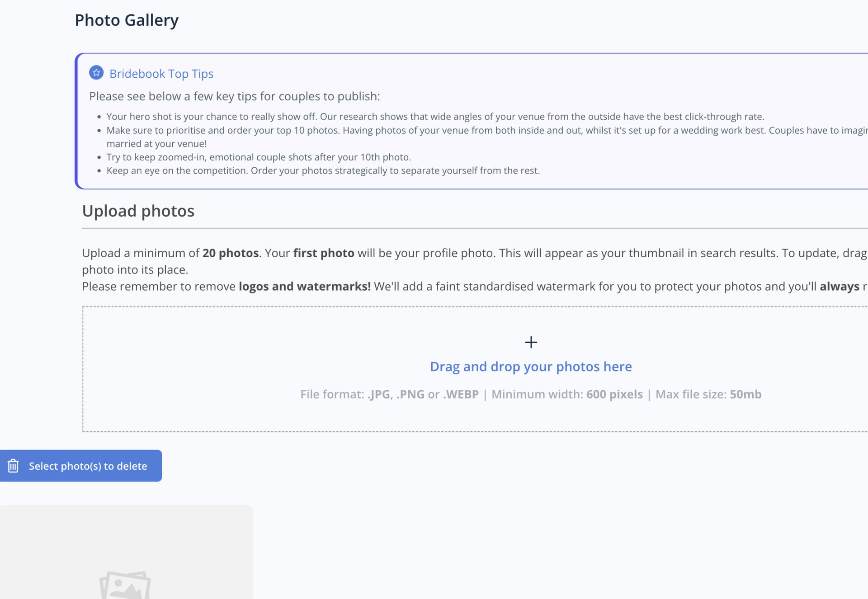The image size is (868, 599).
Task: Click the "Please see below a few key tips" line
Action: coord(234,96)
